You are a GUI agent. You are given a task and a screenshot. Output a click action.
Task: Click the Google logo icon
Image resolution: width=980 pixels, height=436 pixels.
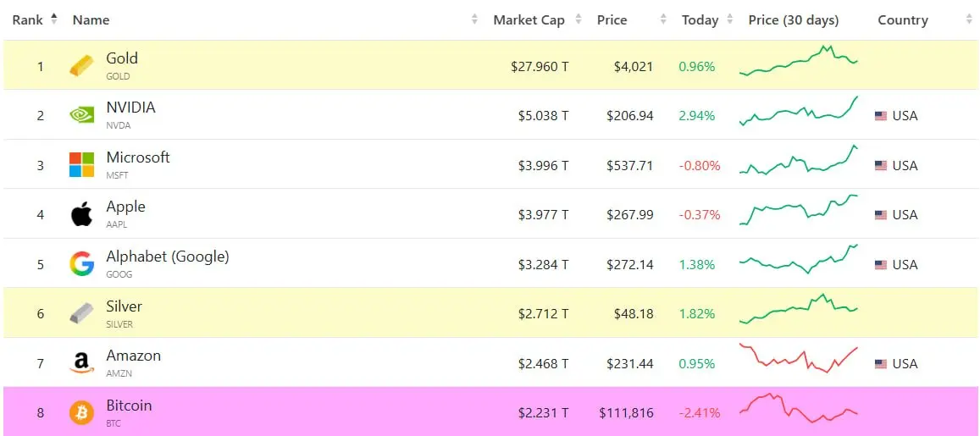point(81,264)
